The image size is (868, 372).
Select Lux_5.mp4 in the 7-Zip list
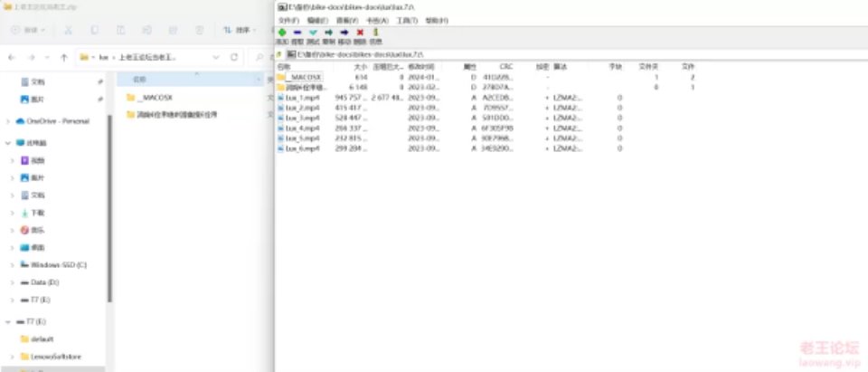[299, 138]
